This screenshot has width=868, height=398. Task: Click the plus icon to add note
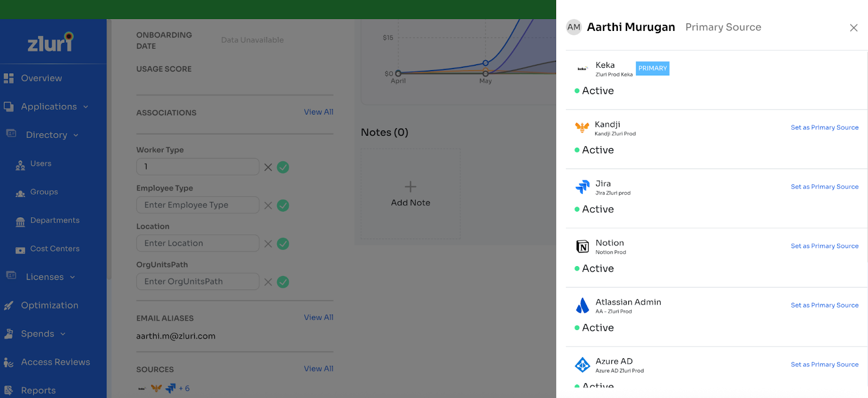pos(411,187)
